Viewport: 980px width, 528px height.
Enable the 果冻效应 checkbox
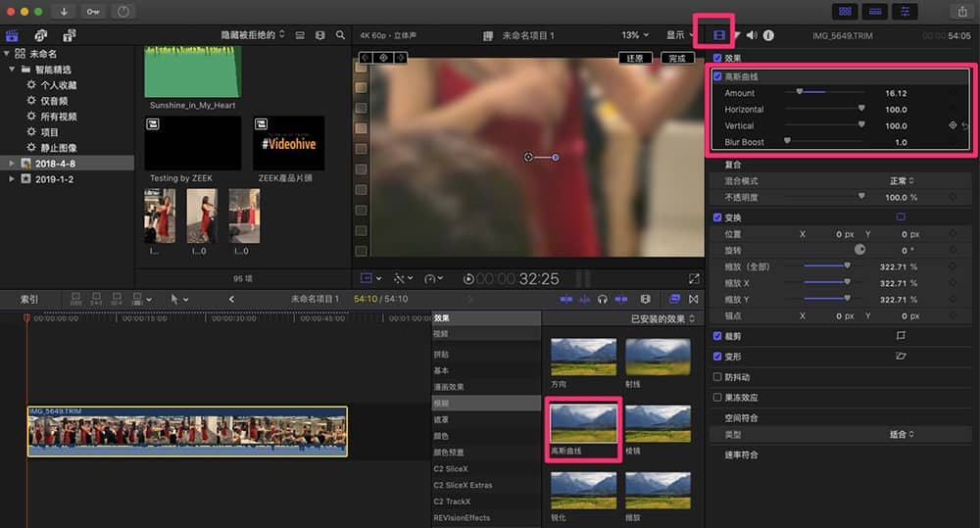(717, 397)
